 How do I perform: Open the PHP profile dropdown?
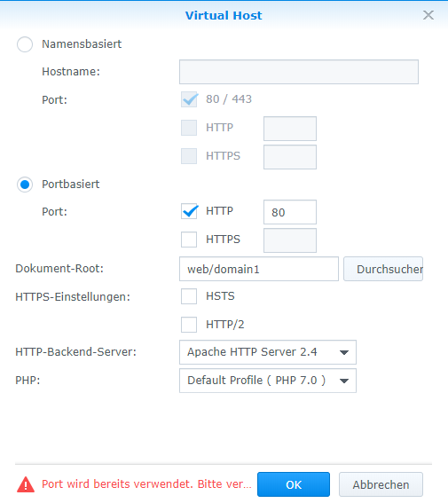[x=268, y=381]
